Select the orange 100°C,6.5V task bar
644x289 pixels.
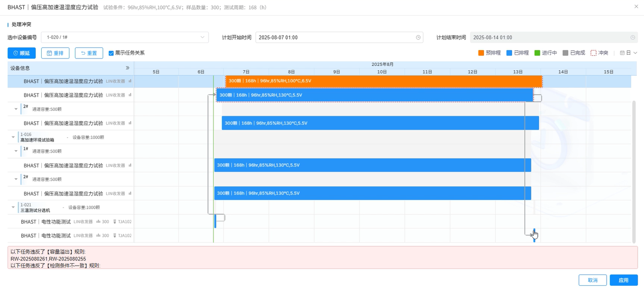383,81
